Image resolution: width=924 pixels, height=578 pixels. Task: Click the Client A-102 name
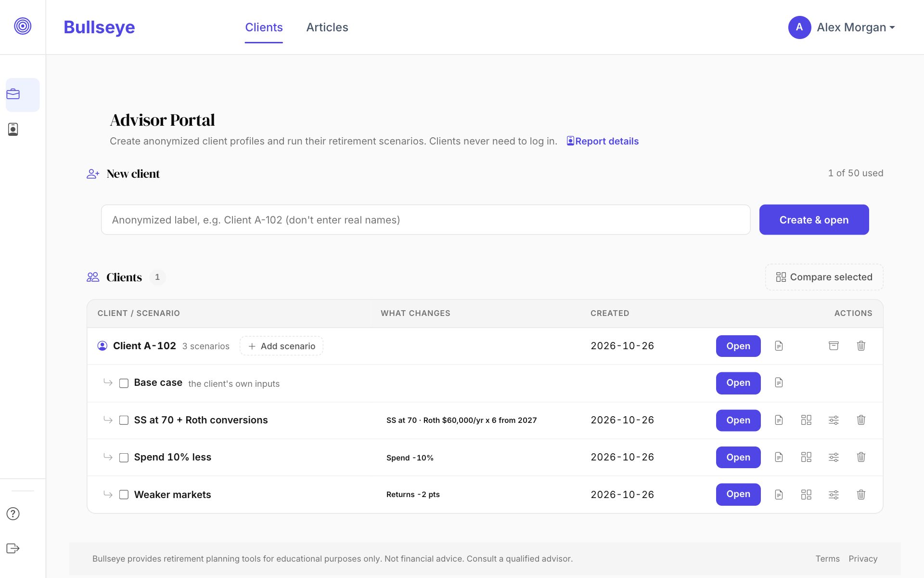pos(144,346)
